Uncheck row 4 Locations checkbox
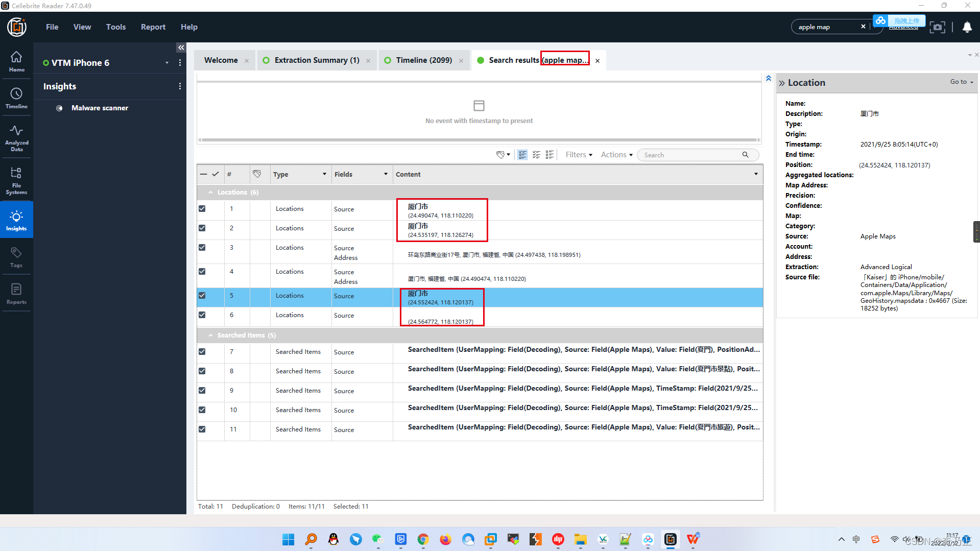Image resolution: width=980 pixels, height=551 pixels. pyautogui.click(x=202, y=272)
